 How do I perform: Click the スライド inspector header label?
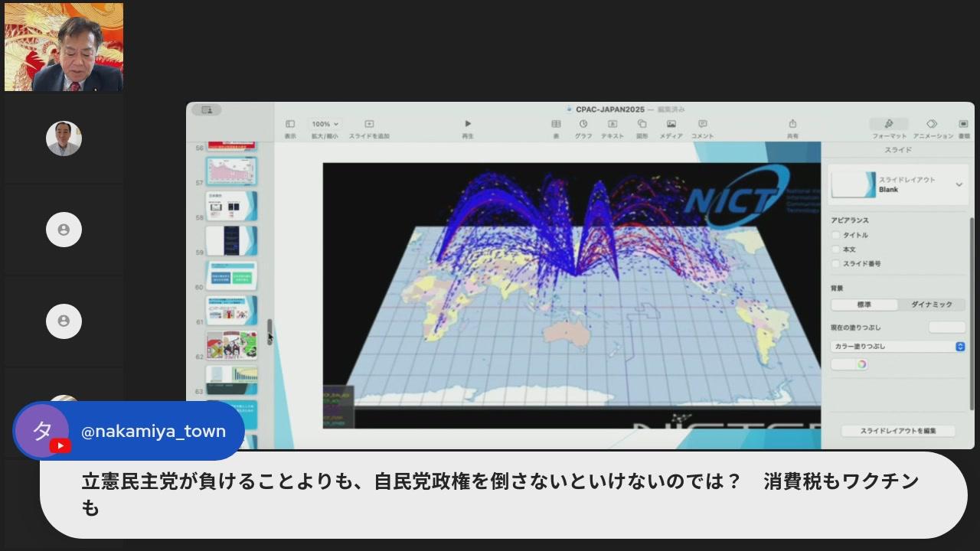point(897,150)
